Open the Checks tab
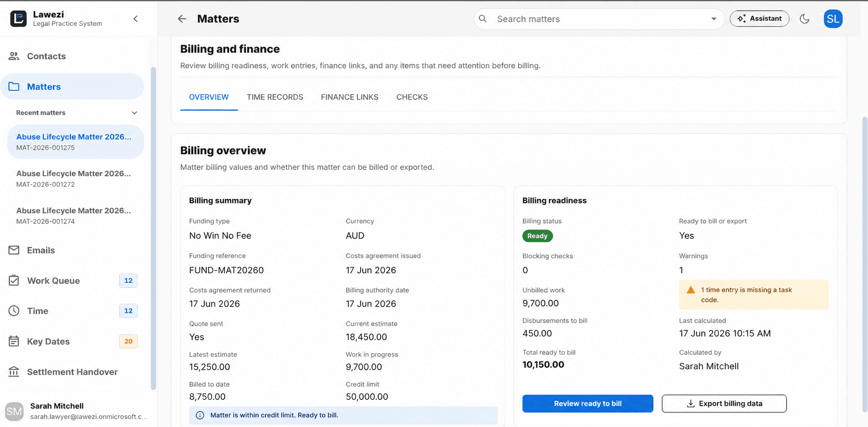 tap(412, 97)
